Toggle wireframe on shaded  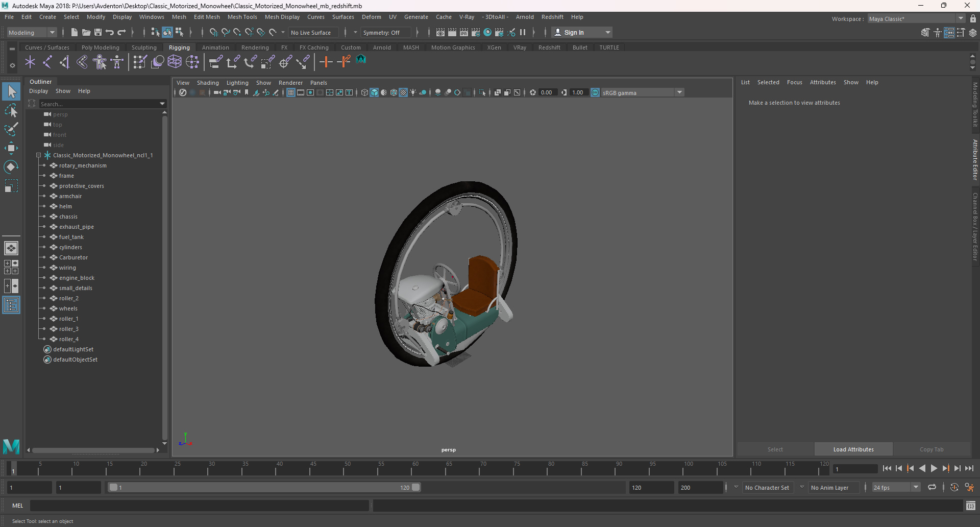click(394, 92)
